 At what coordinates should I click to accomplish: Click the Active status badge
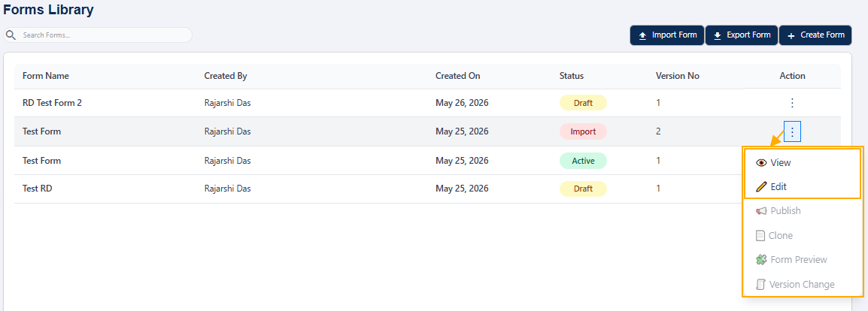tap(583, 162)
